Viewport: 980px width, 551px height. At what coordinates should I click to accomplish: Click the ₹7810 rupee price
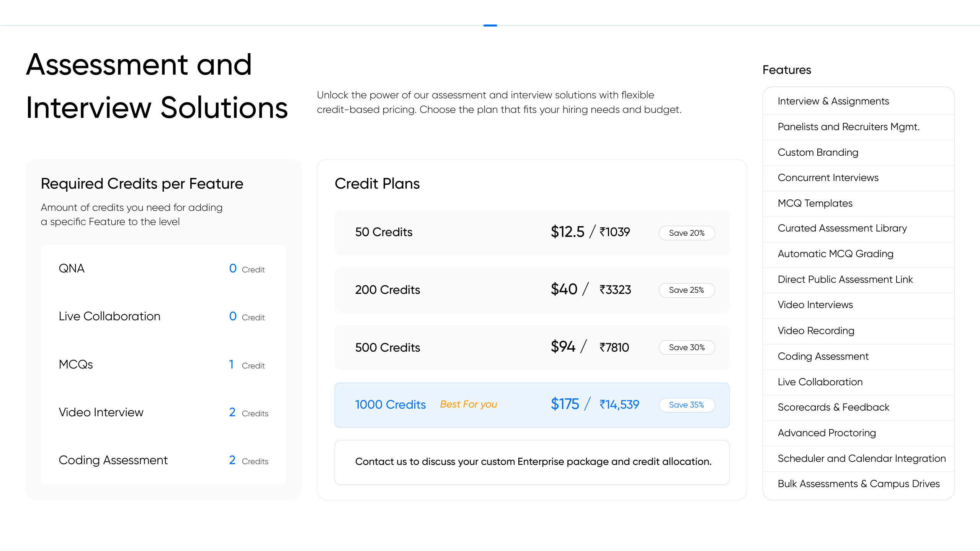614,347
